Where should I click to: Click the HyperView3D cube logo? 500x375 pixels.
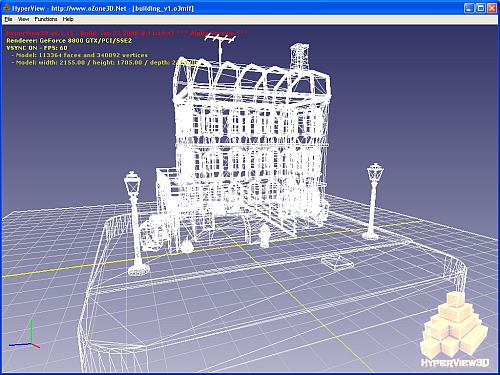tap(455, 325)
